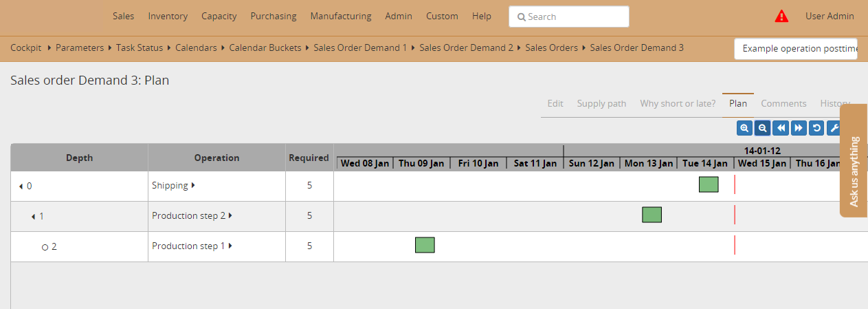Image resolution: width=868 pixels, height=309 pixels.
Task: Select the green Production step 2 bar
Action: click(652, 215)
